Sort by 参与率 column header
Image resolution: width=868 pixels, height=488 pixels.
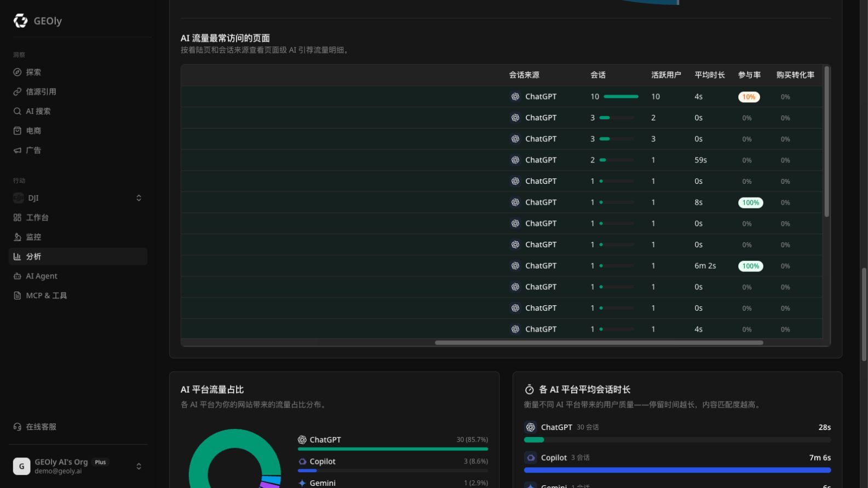coord(749,75)
